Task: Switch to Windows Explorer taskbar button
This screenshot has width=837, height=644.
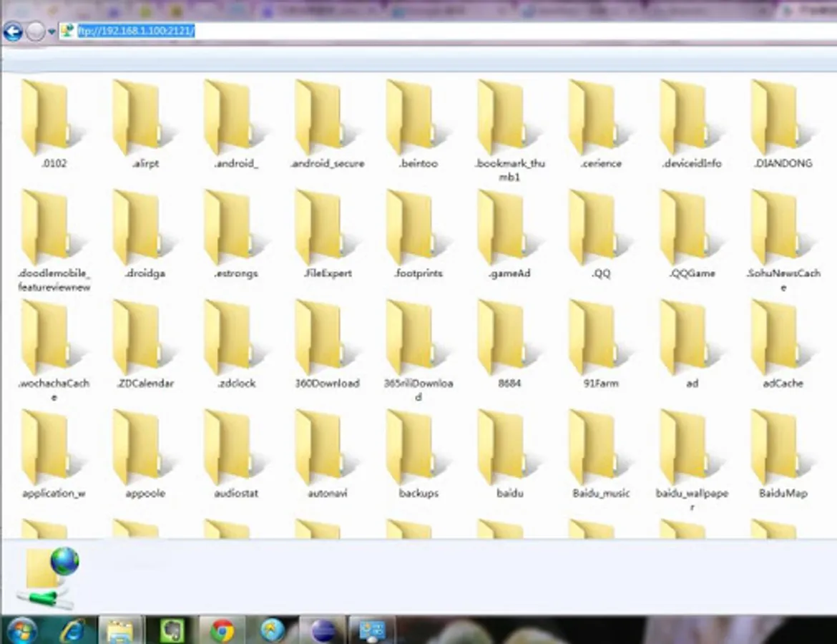Action: point(119,630)
